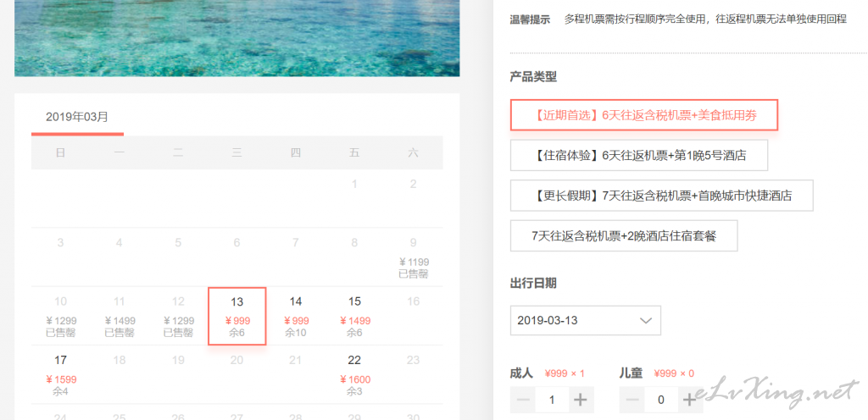Click the dropdown chevron in travel date box
This screenshot has width=868, height=420.
(645, 321)
